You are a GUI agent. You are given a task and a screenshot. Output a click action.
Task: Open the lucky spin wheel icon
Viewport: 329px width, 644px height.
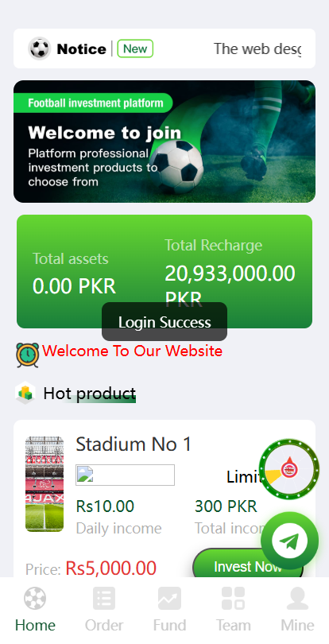(x=289, y=468)
